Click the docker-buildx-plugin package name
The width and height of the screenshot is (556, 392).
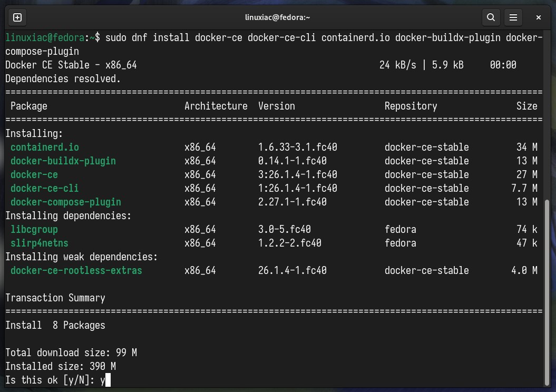pos(63,161)
